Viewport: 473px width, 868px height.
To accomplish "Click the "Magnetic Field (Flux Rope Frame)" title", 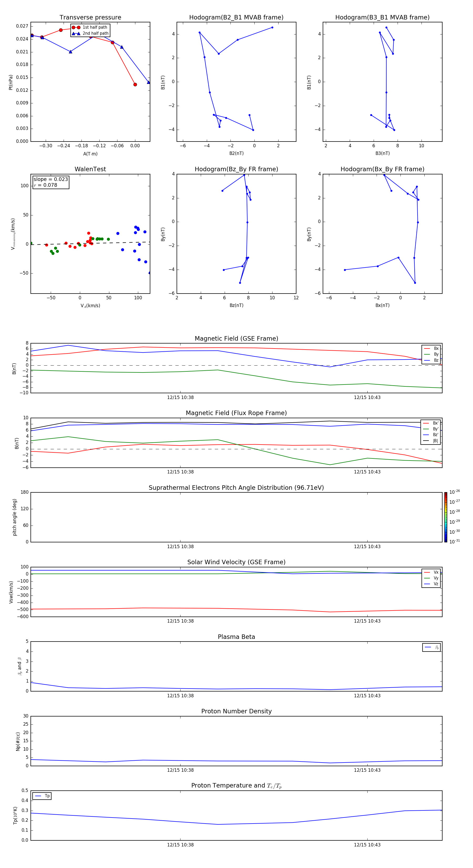I will coord(236,413).
